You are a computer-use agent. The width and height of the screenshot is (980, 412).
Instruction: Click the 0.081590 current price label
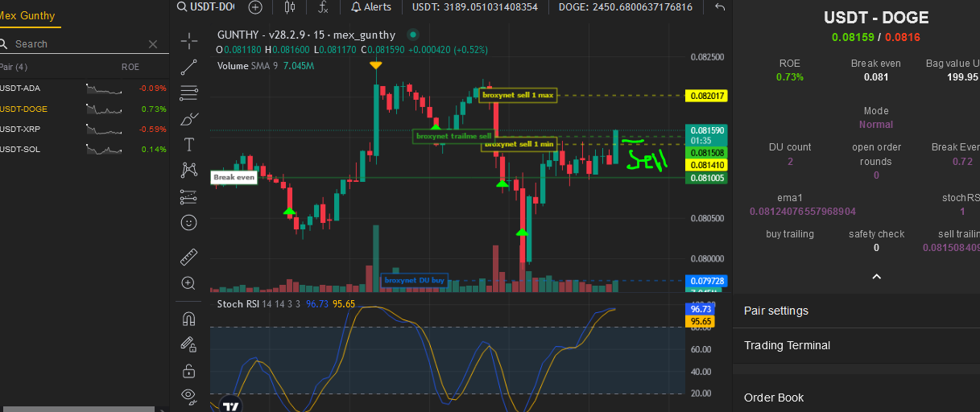pos(705,130)
